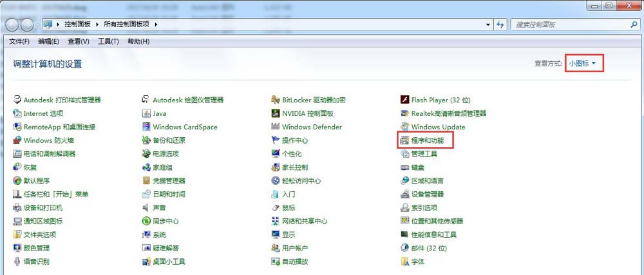Click the BitLocker 驱动器加密 icon

tap(276, 100)
